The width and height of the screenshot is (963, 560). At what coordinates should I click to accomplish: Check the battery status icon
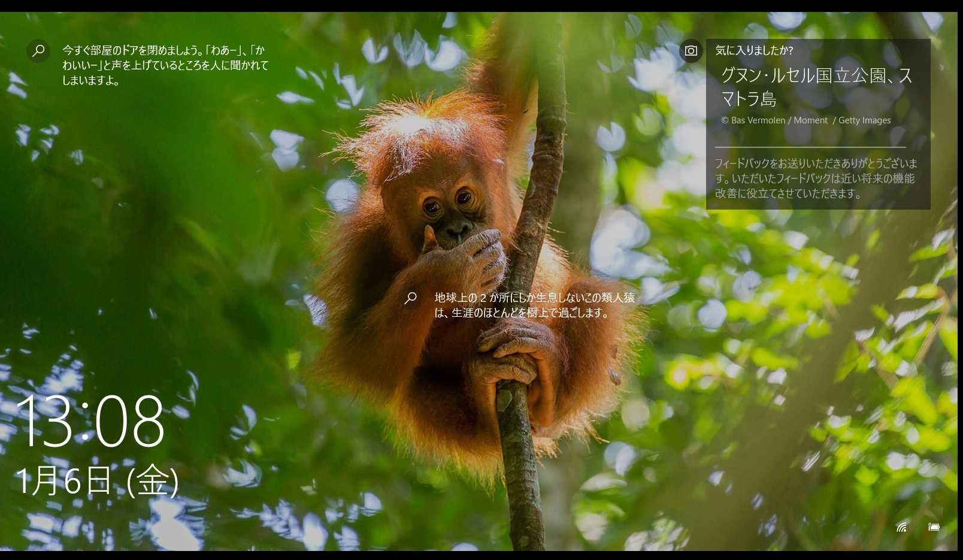(934, 527)
